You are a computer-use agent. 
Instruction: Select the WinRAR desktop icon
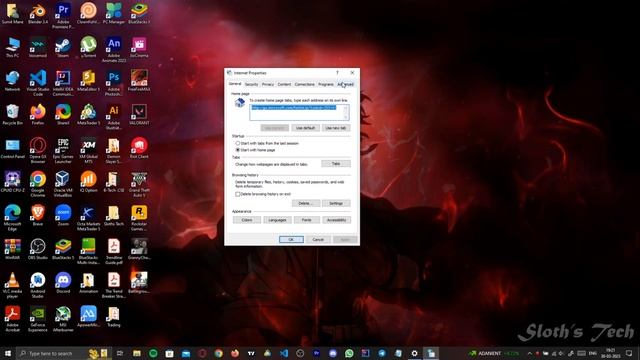(12, 249)
